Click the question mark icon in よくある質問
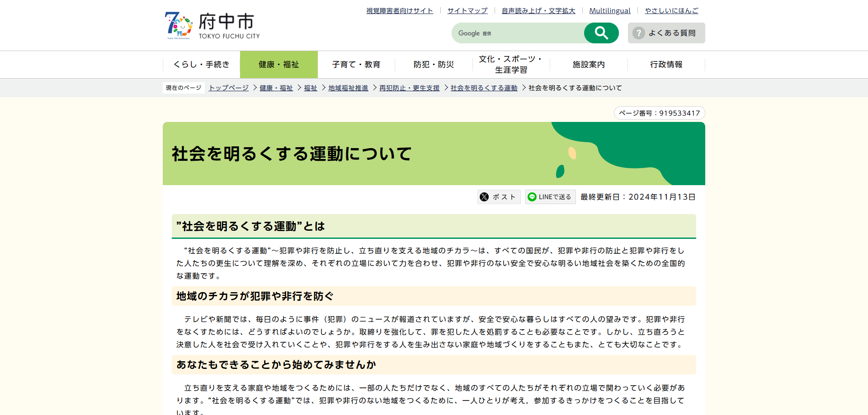Image resolution: width=868 pixels, height=415 pixels. (x=638, y=33)
